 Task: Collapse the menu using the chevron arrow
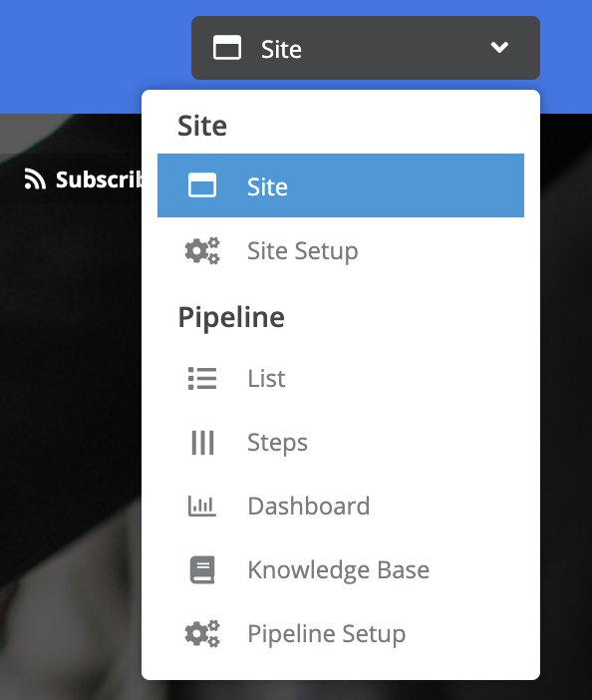[499, 47]
